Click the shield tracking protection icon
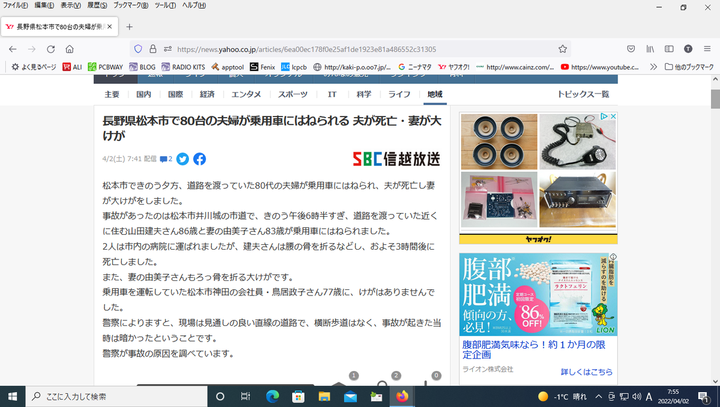Image resolution: width=720 pixels, height=407 pixels. 138,48
